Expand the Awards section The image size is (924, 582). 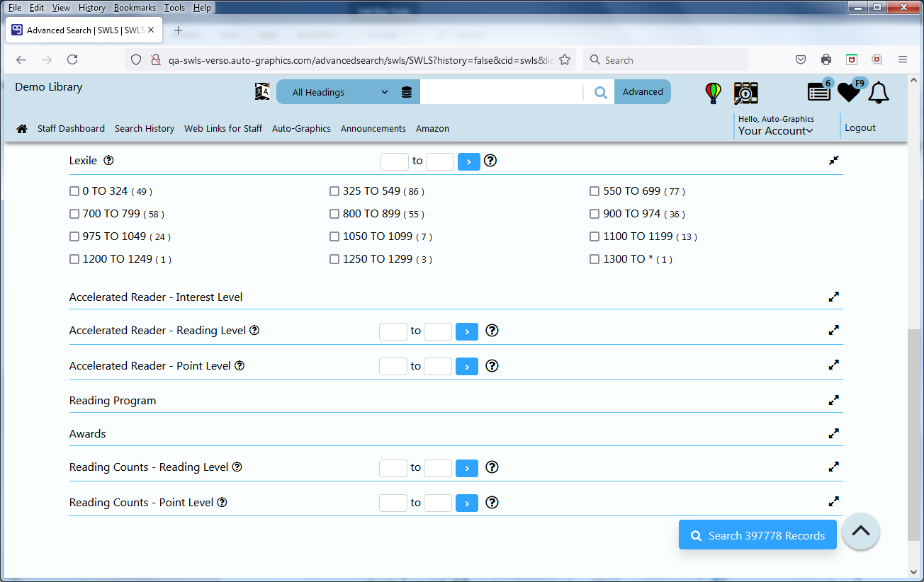834,433
